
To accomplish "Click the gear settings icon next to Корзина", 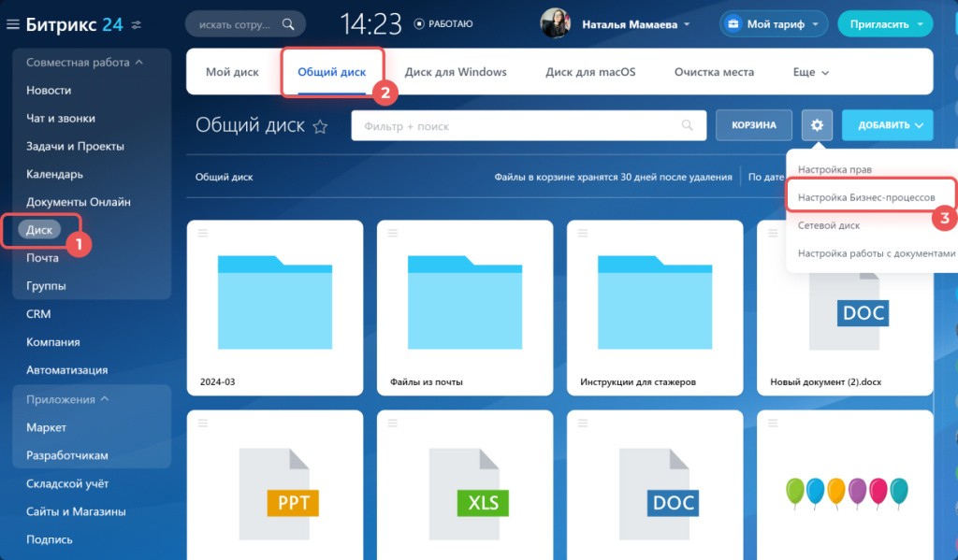I will pos(817,124).
